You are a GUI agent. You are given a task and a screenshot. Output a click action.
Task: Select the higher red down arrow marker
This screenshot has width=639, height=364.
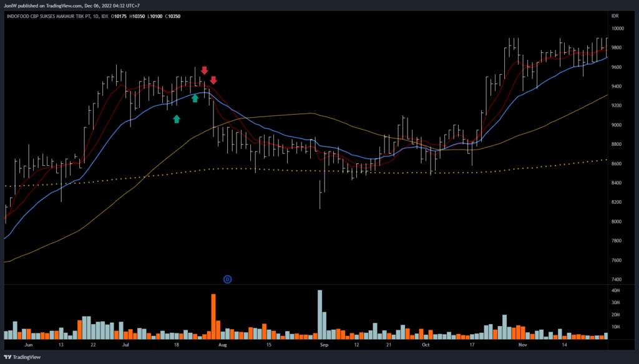204,70
